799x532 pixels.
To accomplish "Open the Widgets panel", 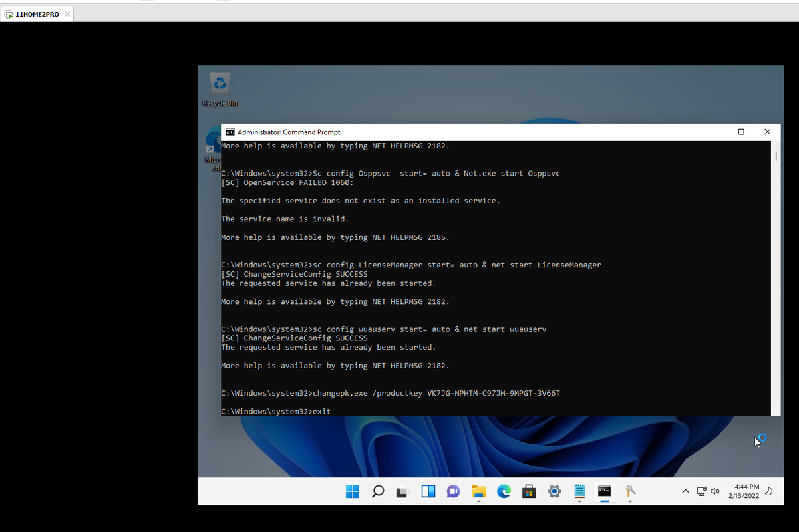I will (x=428, y=491).
